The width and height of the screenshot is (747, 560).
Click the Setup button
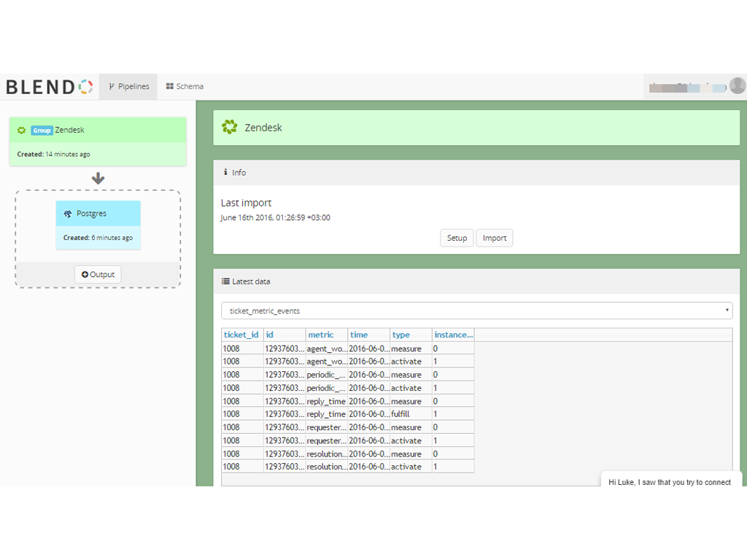pyautogui.click(x=456, y=238)
